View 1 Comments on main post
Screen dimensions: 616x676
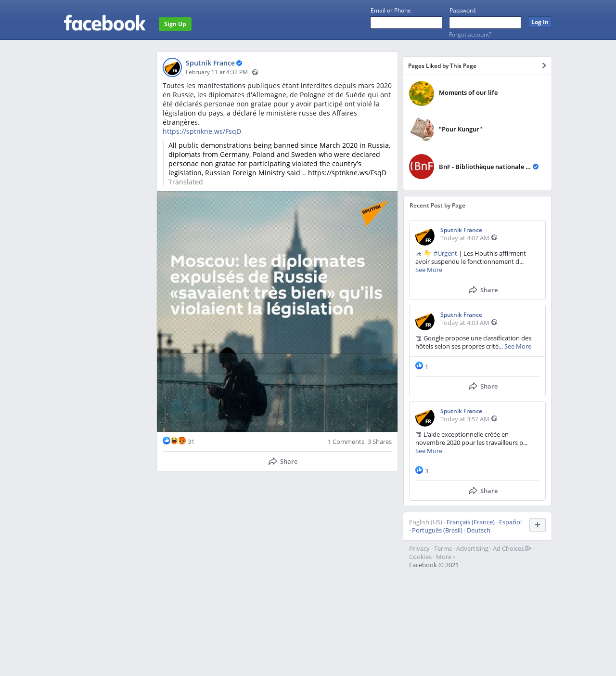(346, 442)
